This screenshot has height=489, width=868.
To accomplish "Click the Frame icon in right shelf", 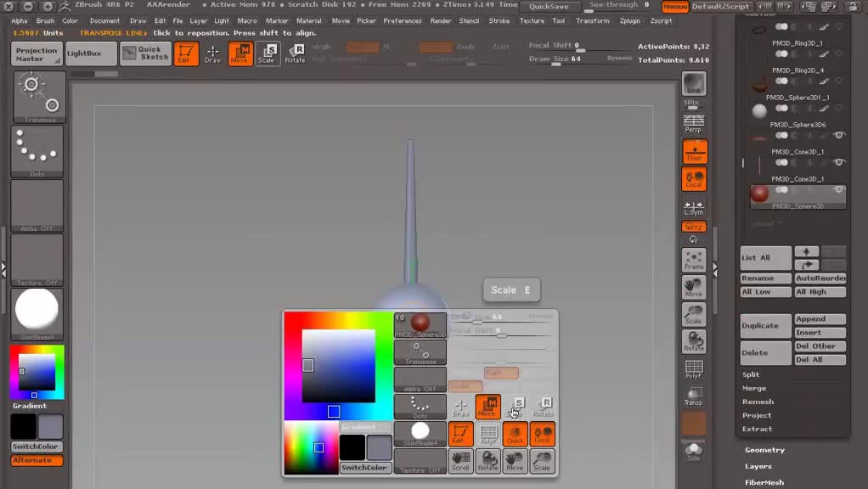I will 694,260.
